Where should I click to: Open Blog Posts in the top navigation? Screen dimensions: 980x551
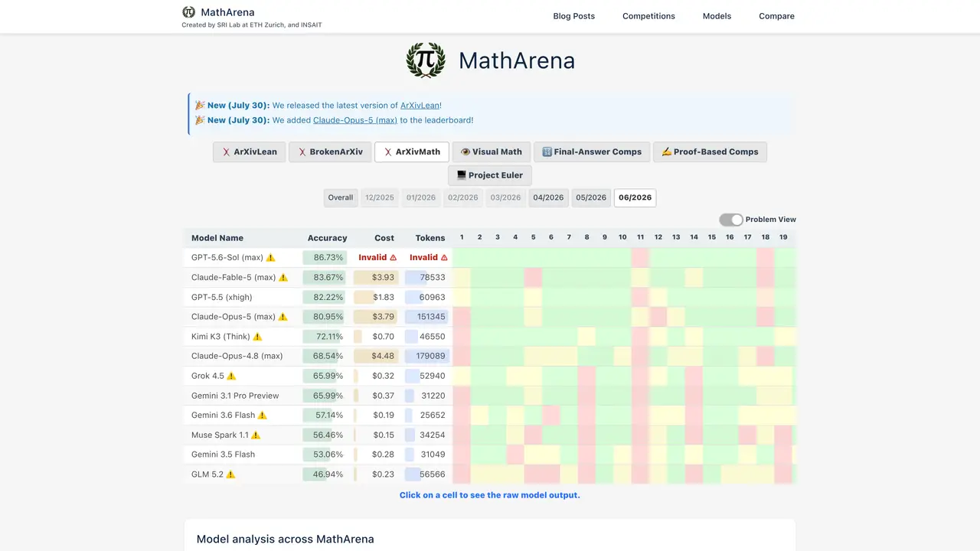574,16
